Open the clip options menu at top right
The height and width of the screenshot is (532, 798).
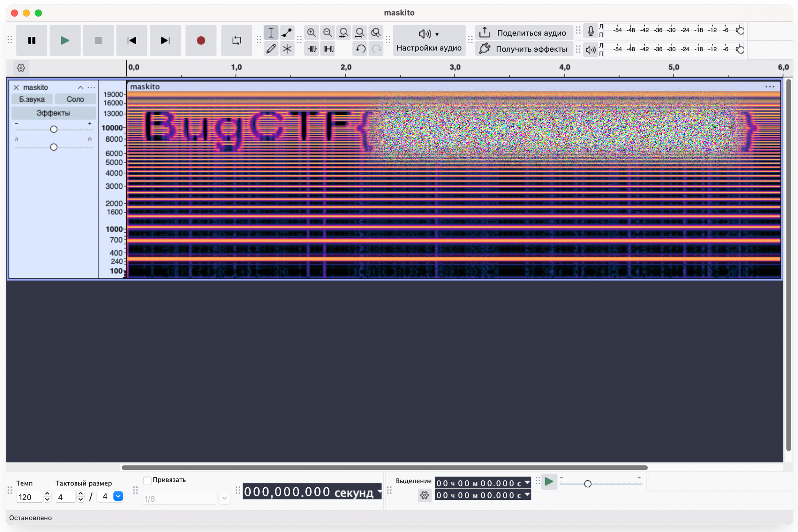(x=770, y=87)
